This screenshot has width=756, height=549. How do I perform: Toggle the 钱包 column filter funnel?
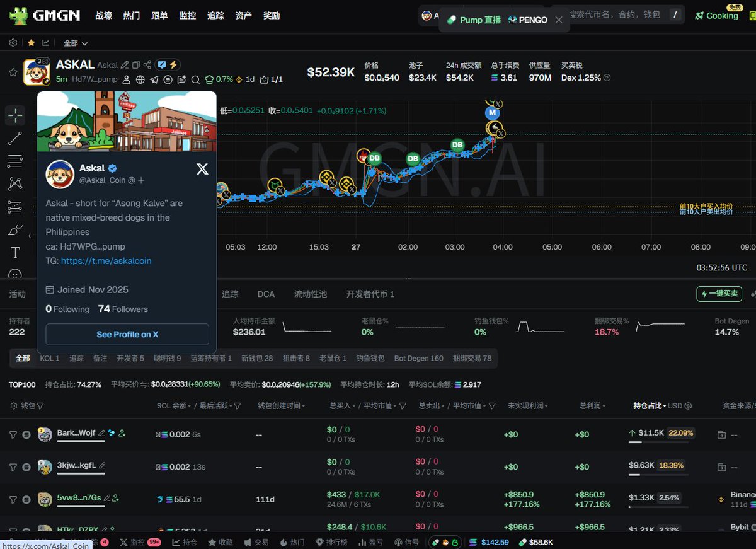pyautogui.click(x=40, y=406)
